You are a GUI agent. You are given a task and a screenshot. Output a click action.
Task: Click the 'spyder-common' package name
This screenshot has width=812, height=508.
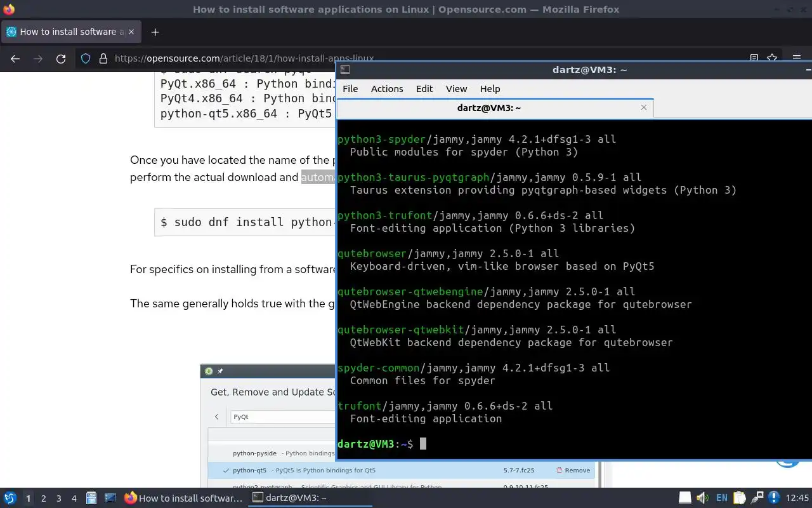(x=378, y=368)
